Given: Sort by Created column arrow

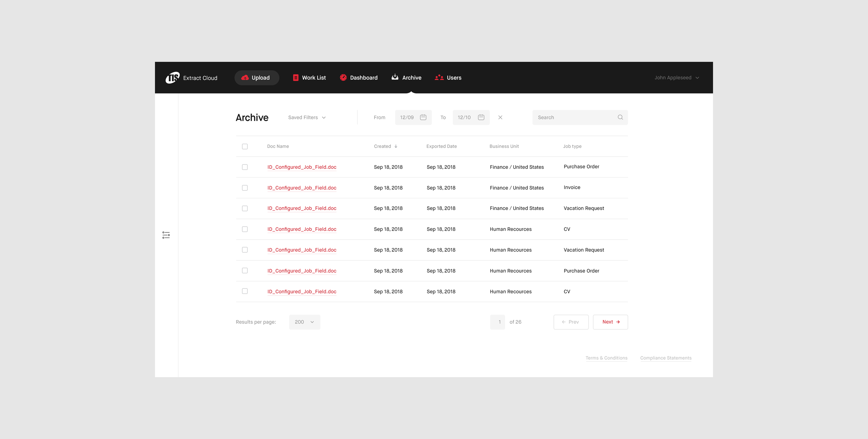Looking at the screenshot, I should coord(396,146).
